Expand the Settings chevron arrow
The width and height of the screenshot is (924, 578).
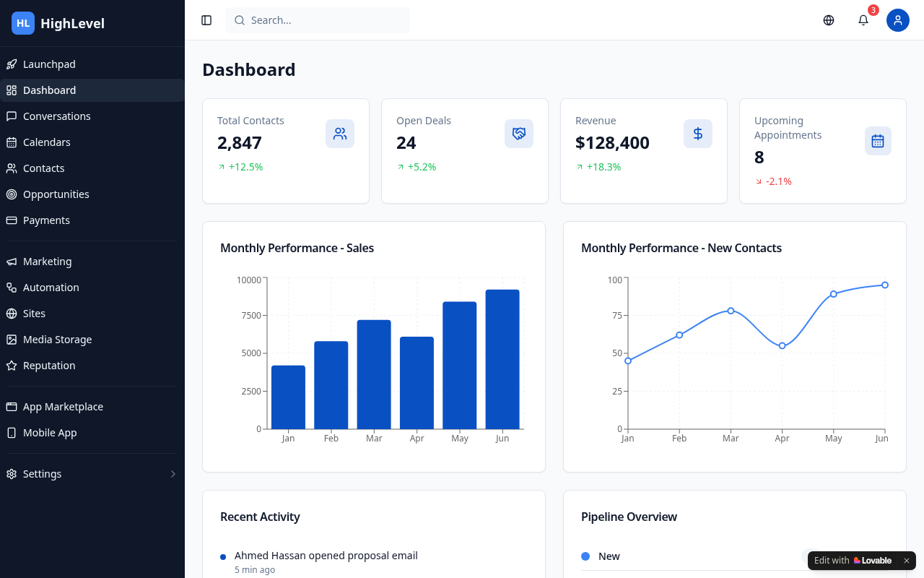173,474
